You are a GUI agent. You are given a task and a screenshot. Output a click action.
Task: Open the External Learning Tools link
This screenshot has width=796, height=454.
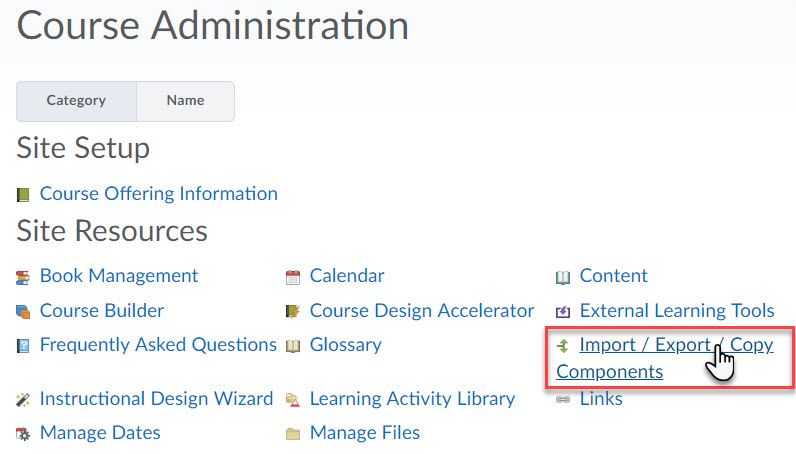677,311
